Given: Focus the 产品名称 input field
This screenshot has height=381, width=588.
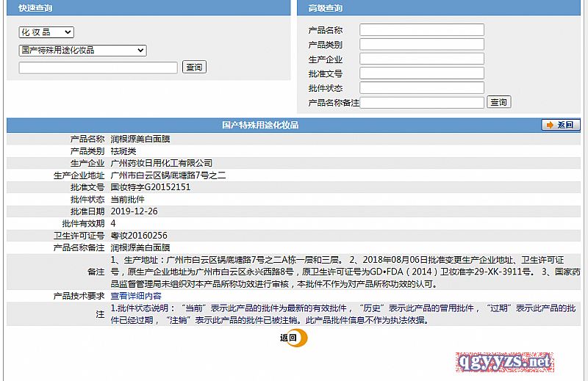Looking at the screenshot, I should click(x=421, y=30).
